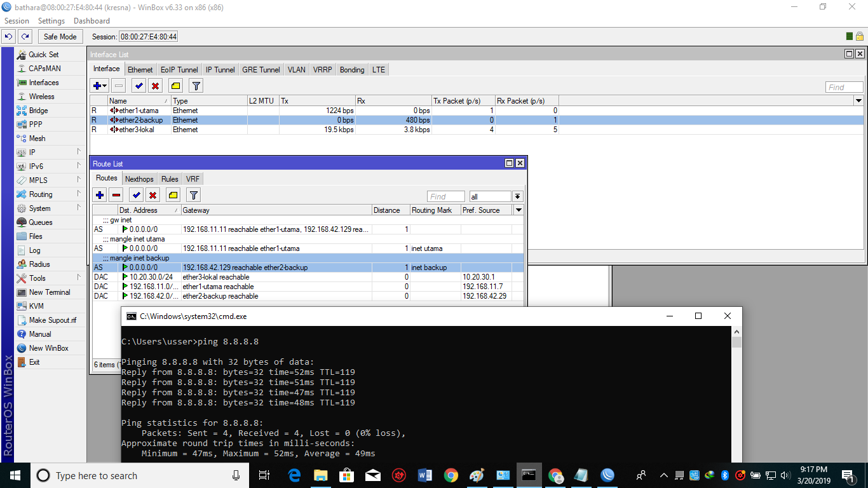Open Google Chrome from the taskbar

coord(451,475)
